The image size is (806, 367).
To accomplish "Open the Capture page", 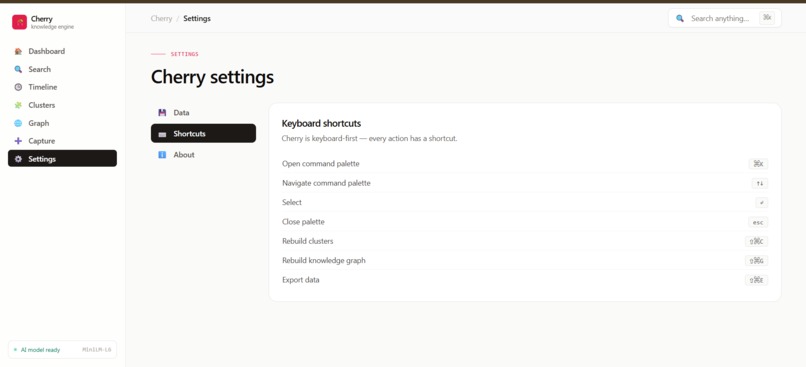I will [x=62, y=141].
